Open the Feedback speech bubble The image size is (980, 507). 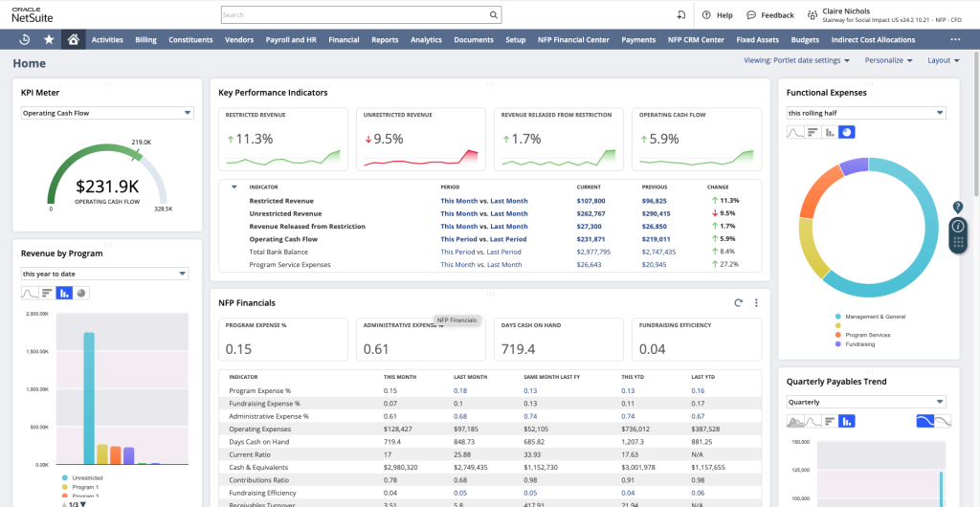[x=752, y=15]
